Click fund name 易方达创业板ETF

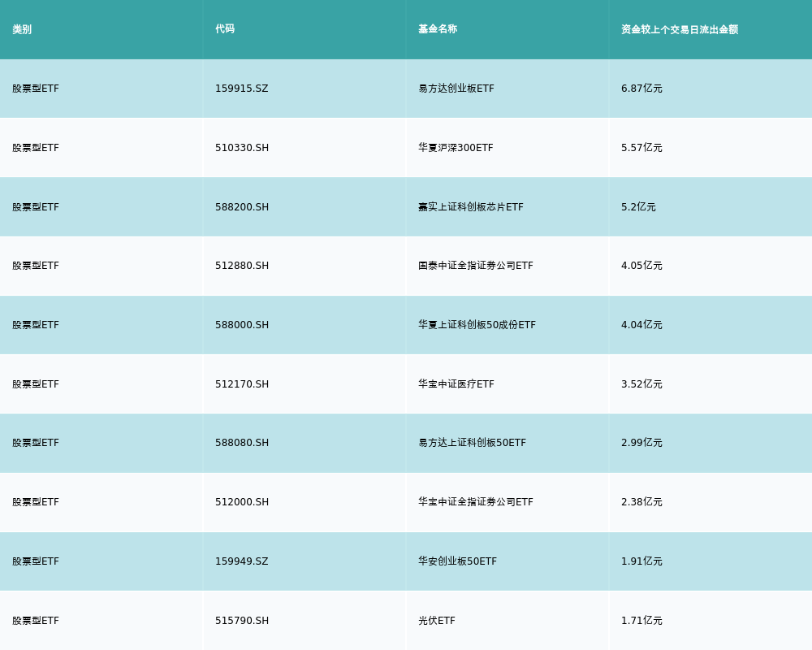point(456,89)
